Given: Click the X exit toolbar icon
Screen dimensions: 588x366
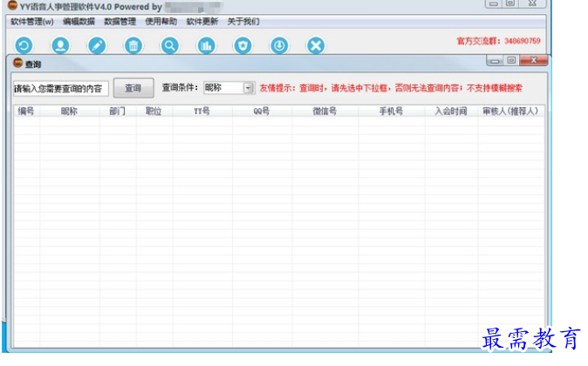Looking at the screenshot, I should (316, 45).
